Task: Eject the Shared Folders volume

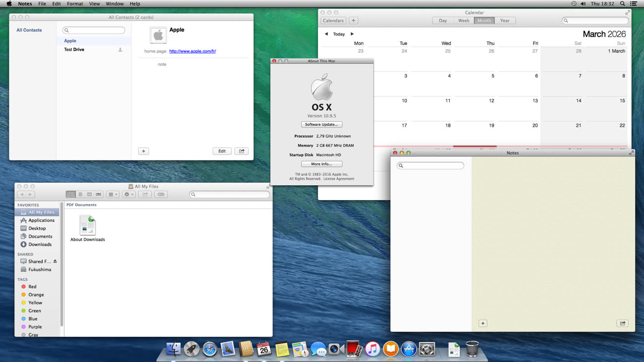Action: 55,261
